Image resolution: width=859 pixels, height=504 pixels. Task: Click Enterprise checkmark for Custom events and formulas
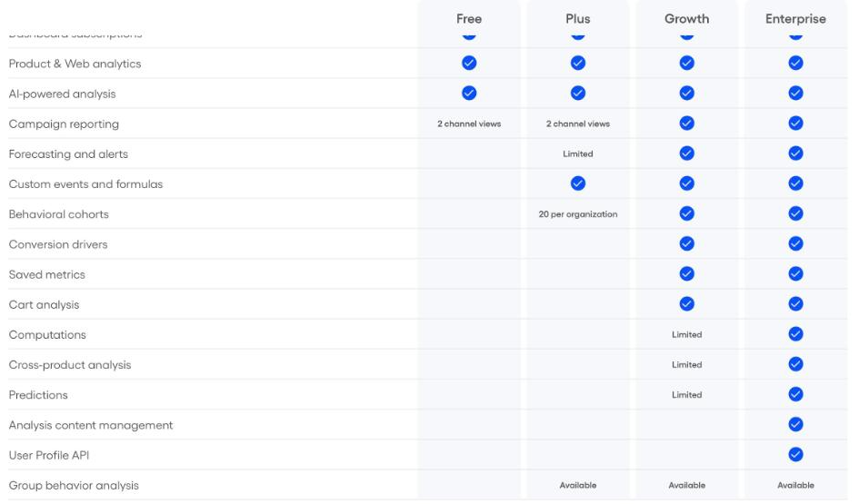click(796, 183)
